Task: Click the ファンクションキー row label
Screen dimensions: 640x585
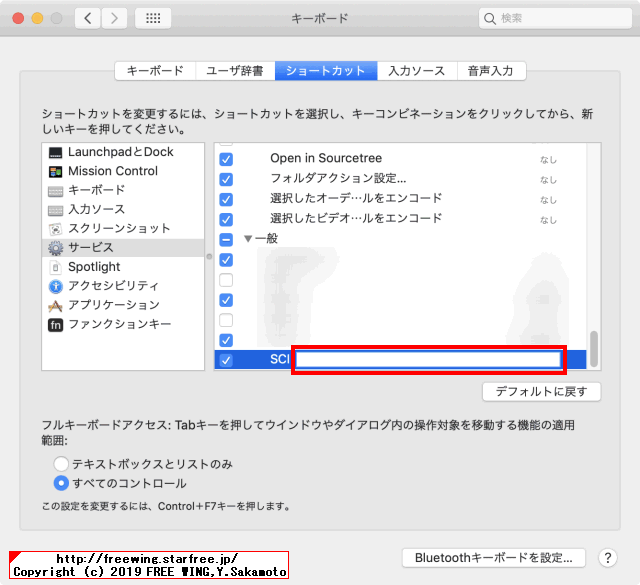Action: pos(120,324)
